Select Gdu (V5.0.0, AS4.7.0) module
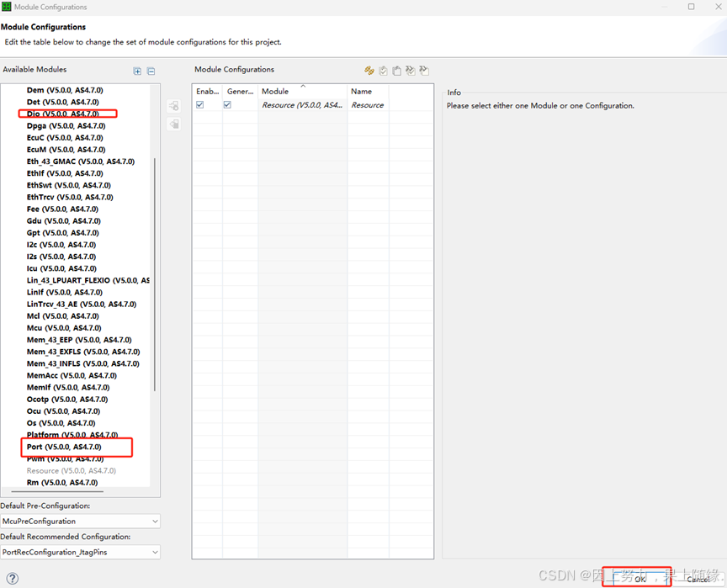 pyautogui.click(x=63, y=221)
